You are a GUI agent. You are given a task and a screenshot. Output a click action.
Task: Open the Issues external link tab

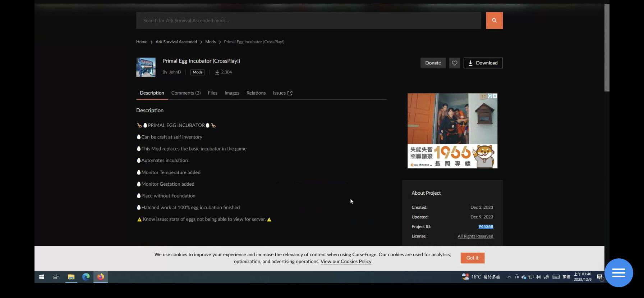pyautogui.click(x=282, y=93)
